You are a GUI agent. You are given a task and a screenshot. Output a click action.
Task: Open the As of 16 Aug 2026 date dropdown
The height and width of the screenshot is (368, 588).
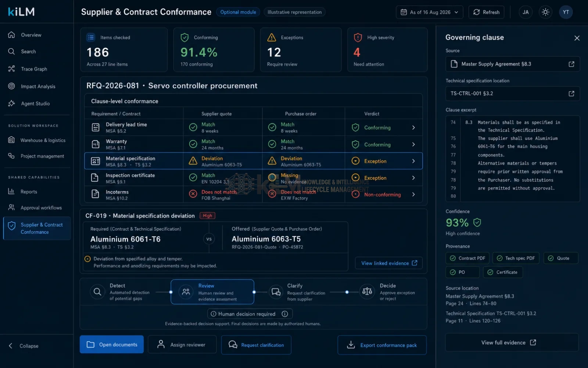(430, 12)
